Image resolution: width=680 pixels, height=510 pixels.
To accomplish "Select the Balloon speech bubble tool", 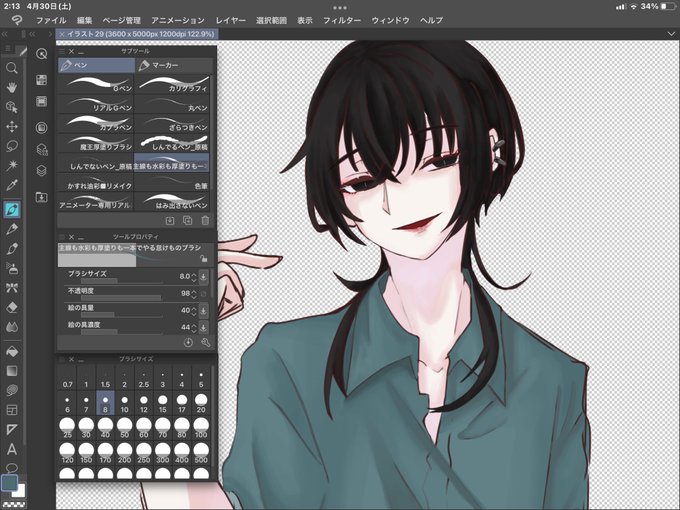I will pyautogui.click(x=12, y=468).
